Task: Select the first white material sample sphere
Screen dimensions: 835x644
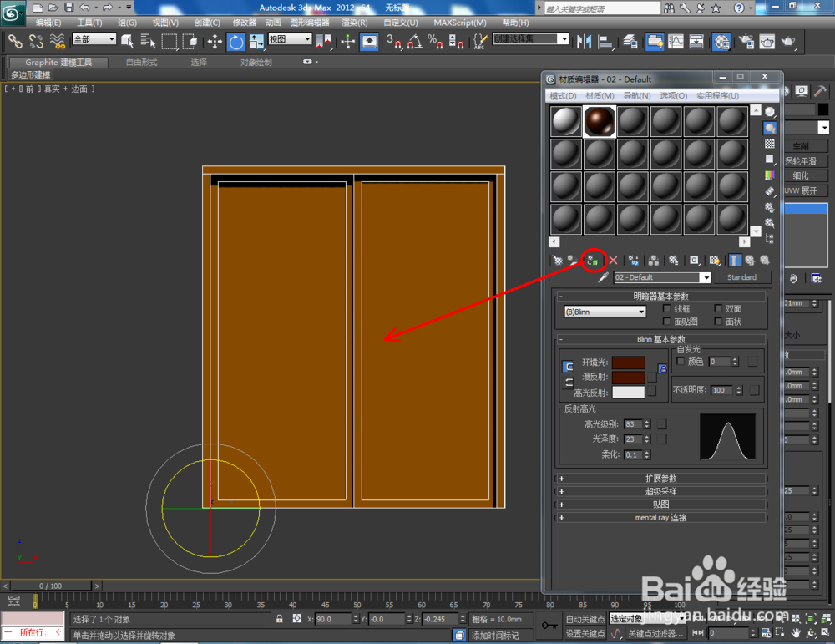Action: coord(565,121)
